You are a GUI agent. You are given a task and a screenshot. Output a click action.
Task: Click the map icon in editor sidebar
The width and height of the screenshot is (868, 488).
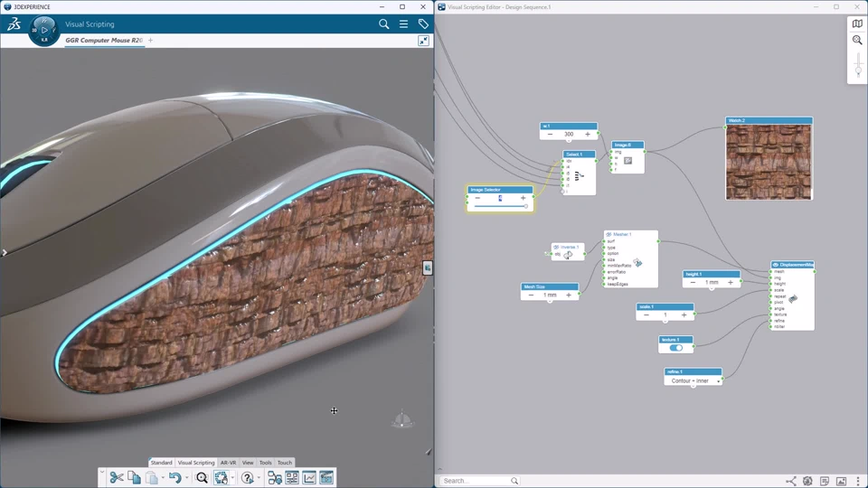858,24
